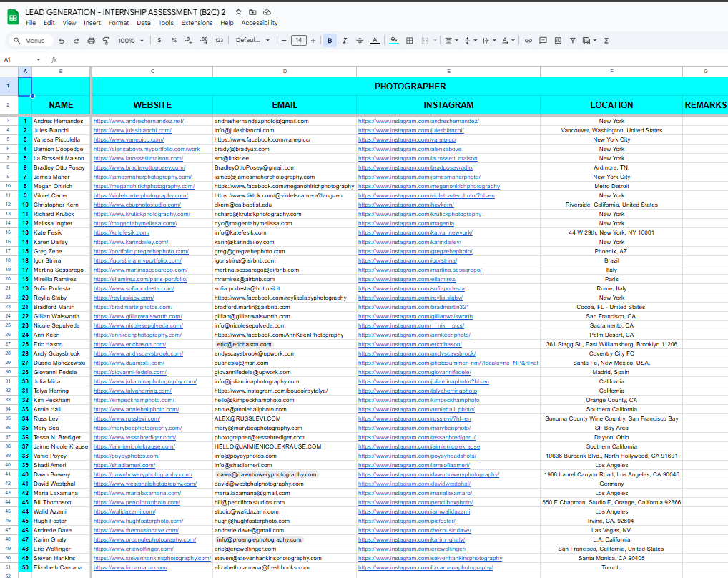
Task: Decrease decimal places
Action: click(x=189, y=40)
